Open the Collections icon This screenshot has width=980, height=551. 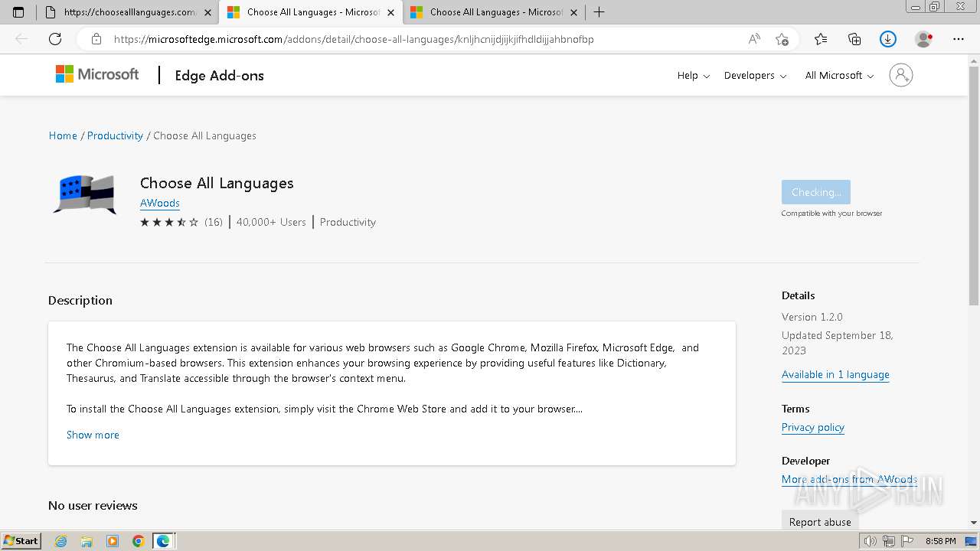[x=854, y=39]
